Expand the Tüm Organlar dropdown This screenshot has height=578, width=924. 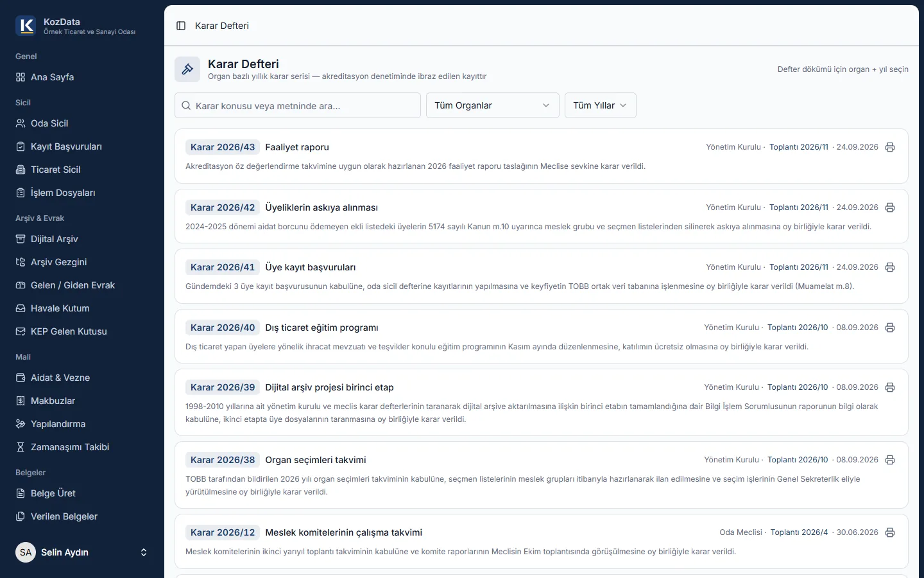coord(493,105)
